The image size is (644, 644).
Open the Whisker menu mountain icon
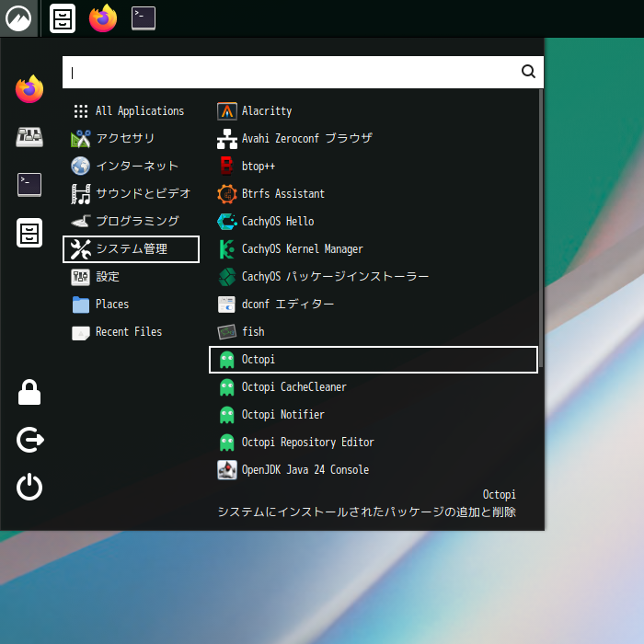point(18,18)
